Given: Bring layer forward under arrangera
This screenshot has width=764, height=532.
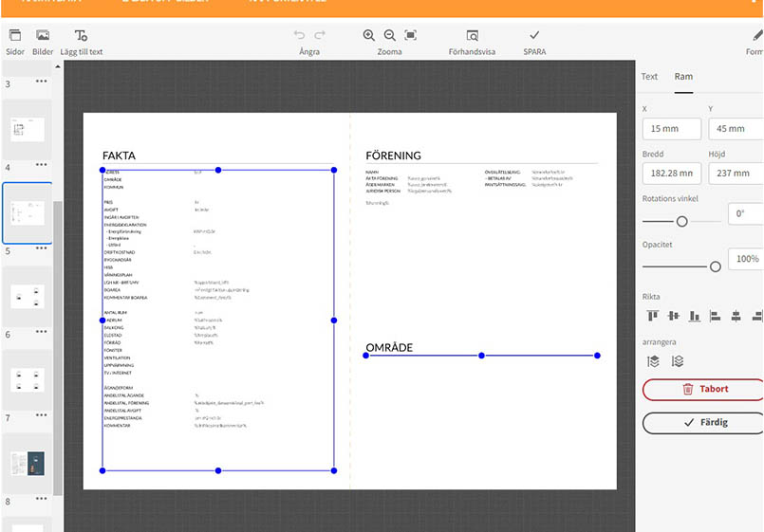Looking at the screenshot, I should (653, 361).
